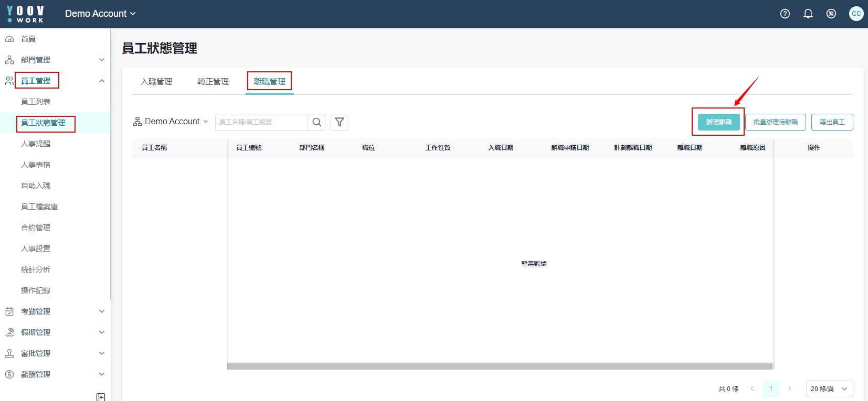Click the horizontal table scrollbar
Viewport: 868px width, 401px height.
(500, 366)
